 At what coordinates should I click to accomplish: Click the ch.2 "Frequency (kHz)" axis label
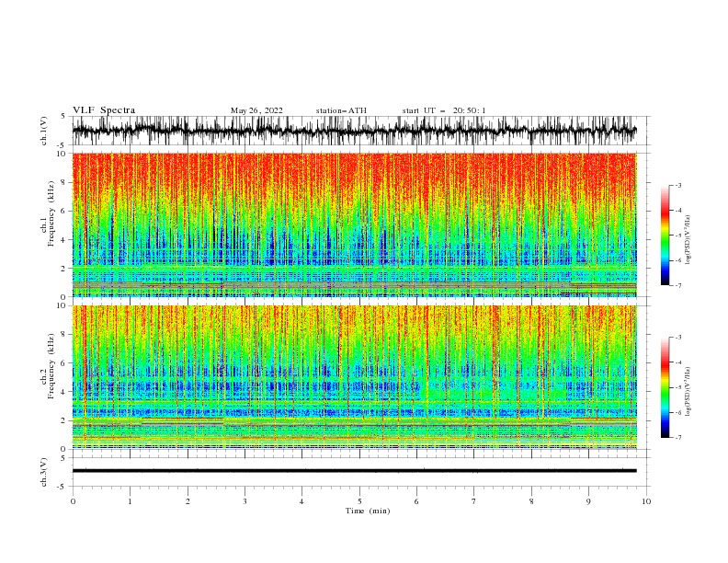coord(51,365)
